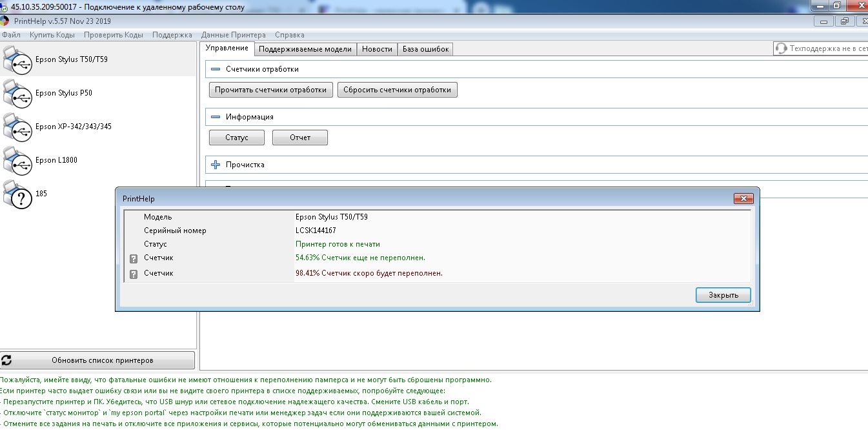Expand Прочистка section
This screenshot has height=430, width=868.
[216, 165]
